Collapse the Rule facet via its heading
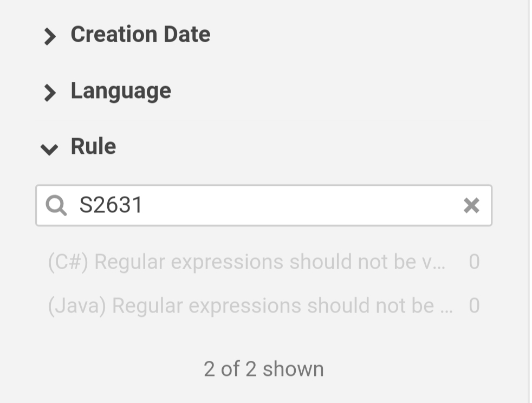Image resolution: width=532 pixels, height=403 pixels. 93,147
